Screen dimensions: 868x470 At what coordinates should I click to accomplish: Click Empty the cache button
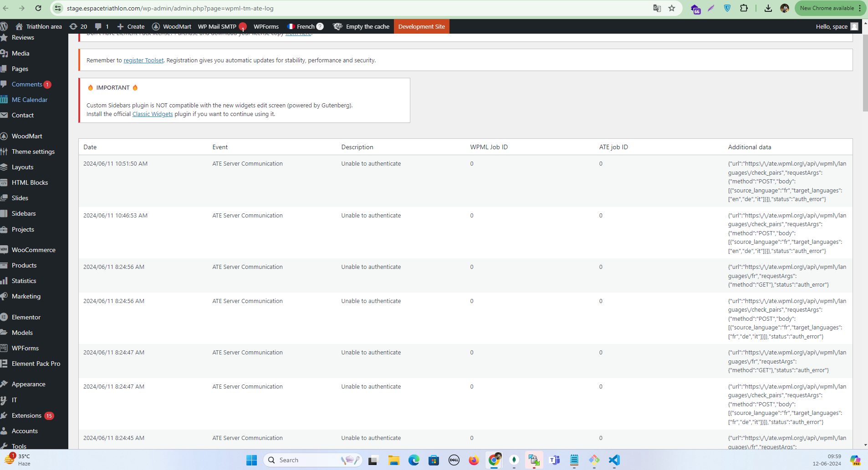pos(361,26)
